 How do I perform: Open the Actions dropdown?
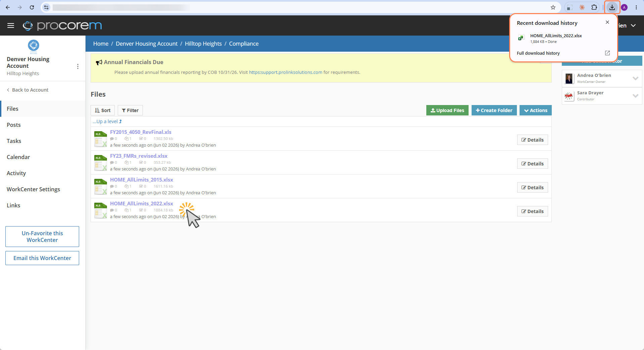point(535,110)
